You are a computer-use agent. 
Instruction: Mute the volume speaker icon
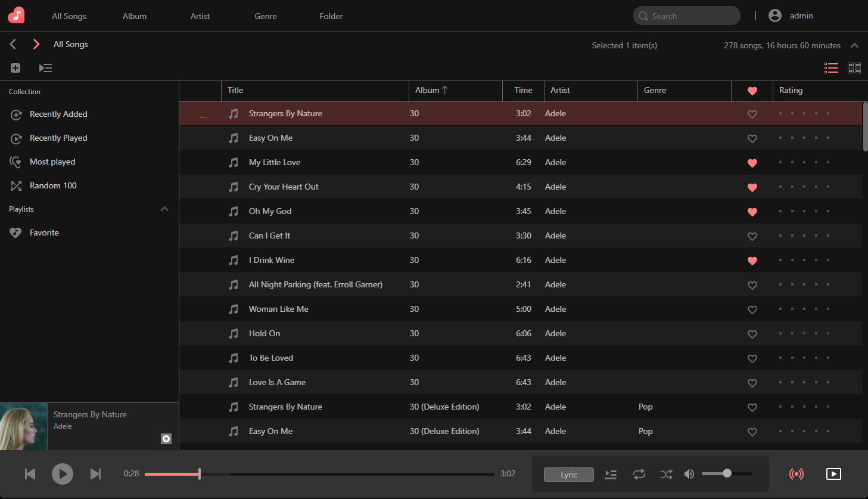[689, 474]
